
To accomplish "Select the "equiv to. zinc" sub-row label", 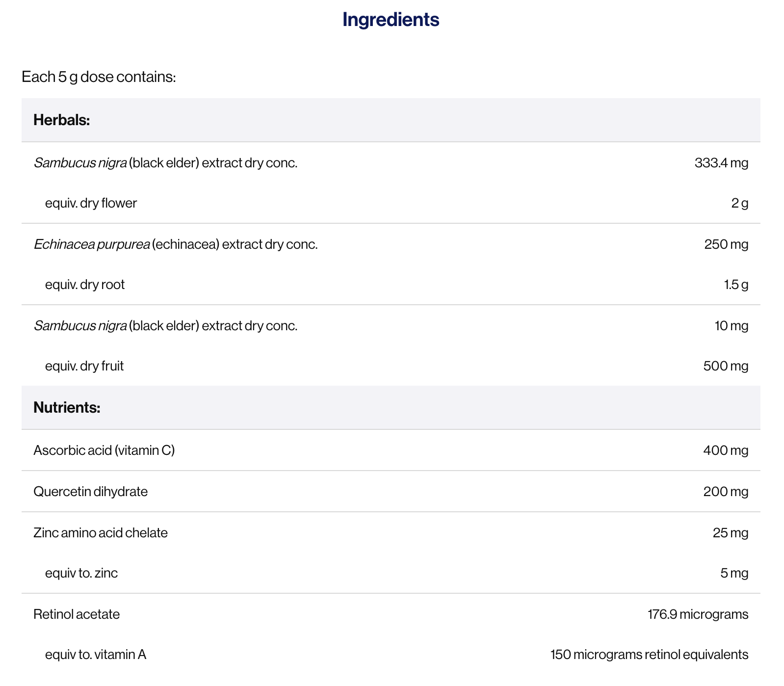I will (x=81, y=573).
